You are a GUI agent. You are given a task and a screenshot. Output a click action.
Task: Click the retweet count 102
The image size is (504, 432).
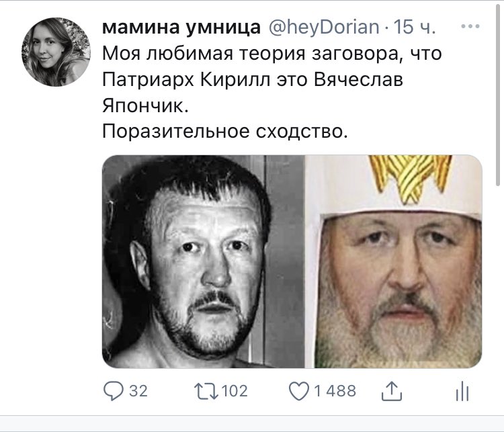pyautogui.click(x=235, y=391)
